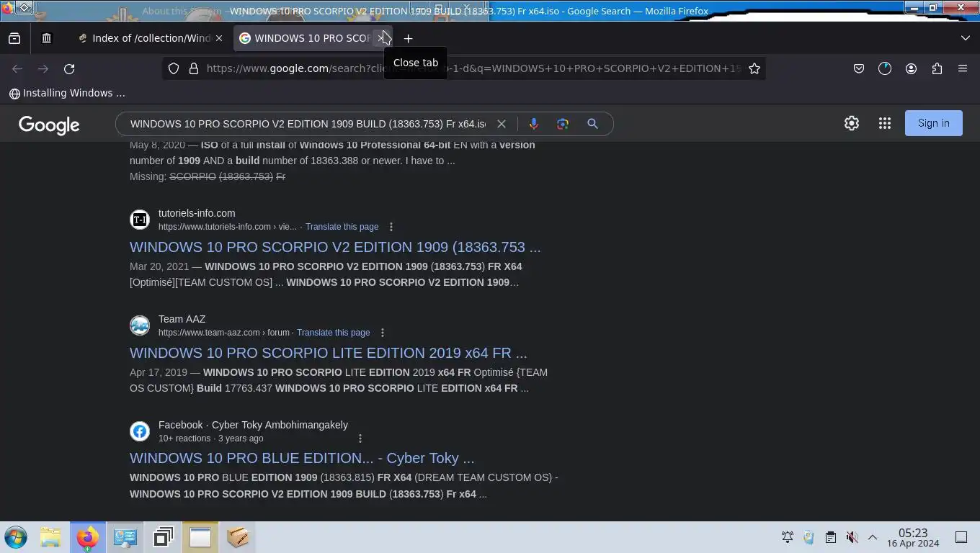This screenshot has width=980, height=553.
Task: Click the Facebook result favicon
Action: pyautogui.click(x=140, y=431)
